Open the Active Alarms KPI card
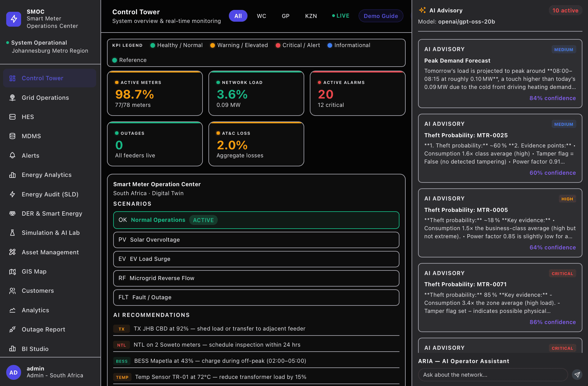588x386 pixels. 358,93
